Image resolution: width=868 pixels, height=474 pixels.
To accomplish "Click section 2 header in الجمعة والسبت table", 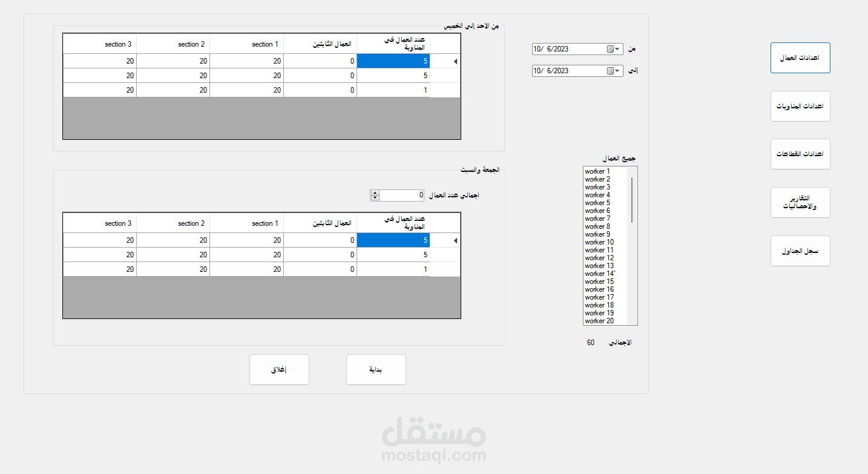I will [173, 223].
